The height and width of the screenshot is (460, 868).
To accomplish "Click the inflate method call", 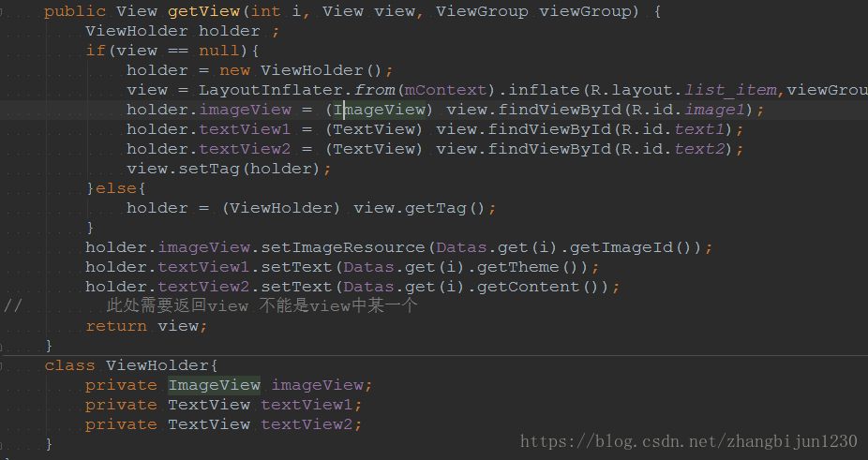I will [x=545, y=90].
